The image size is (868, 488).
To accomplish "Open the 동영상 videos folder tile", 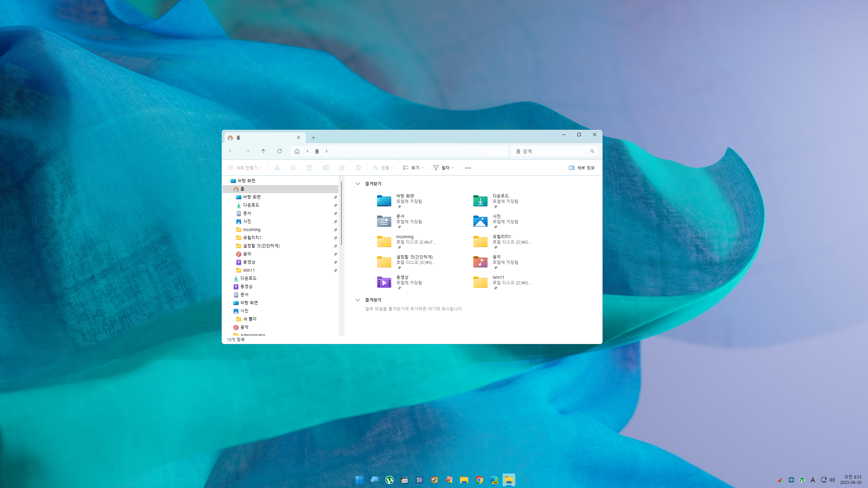I will (384, 282).
